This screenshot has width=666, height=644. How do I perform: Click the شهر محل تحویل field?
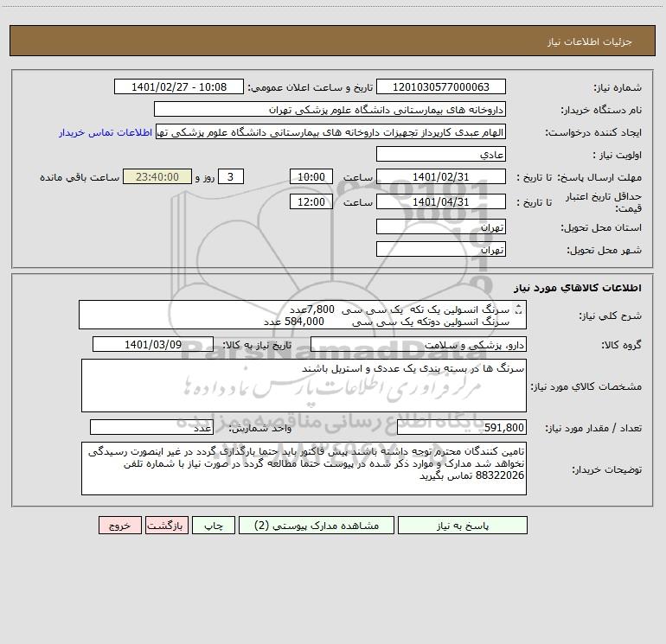coord(441,249)
